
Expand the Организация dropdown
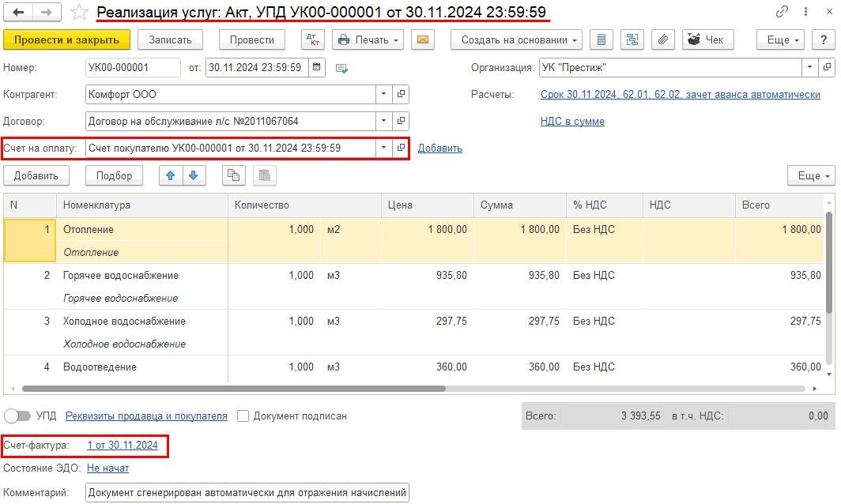click(x=810, y=68)
